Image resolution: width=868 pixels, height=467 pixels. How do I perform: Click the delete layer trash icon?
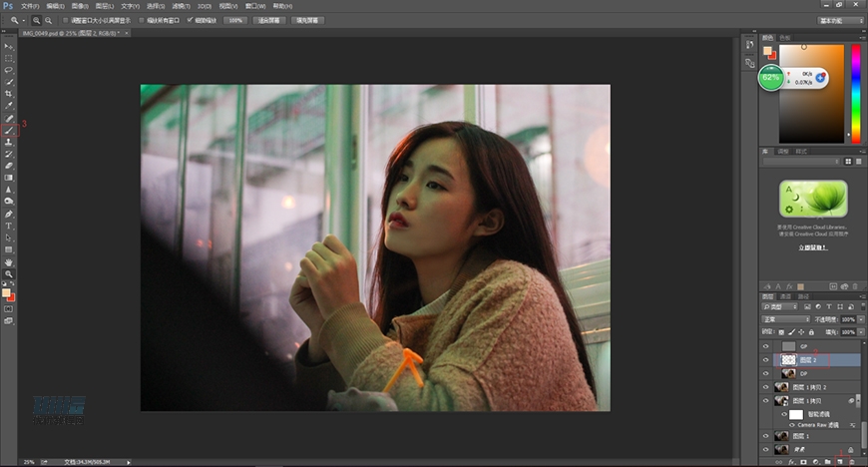tap(853, 462)
